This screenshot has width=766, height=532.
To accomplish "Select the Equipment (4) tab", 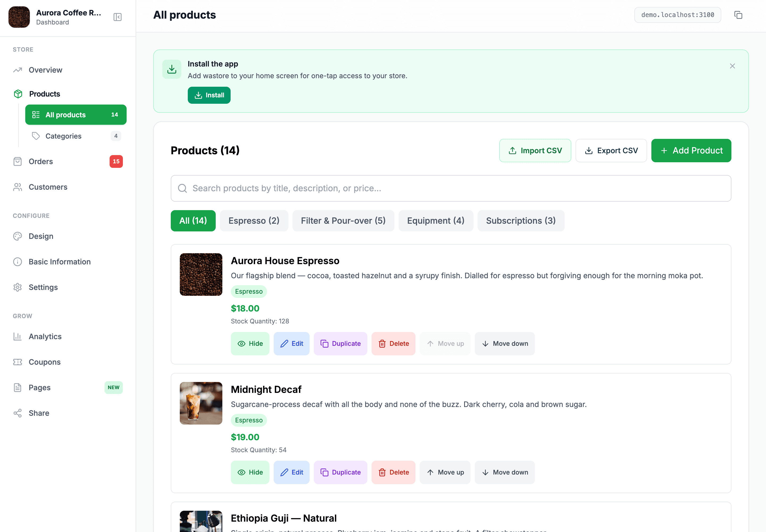I will (x=436, y=221).
